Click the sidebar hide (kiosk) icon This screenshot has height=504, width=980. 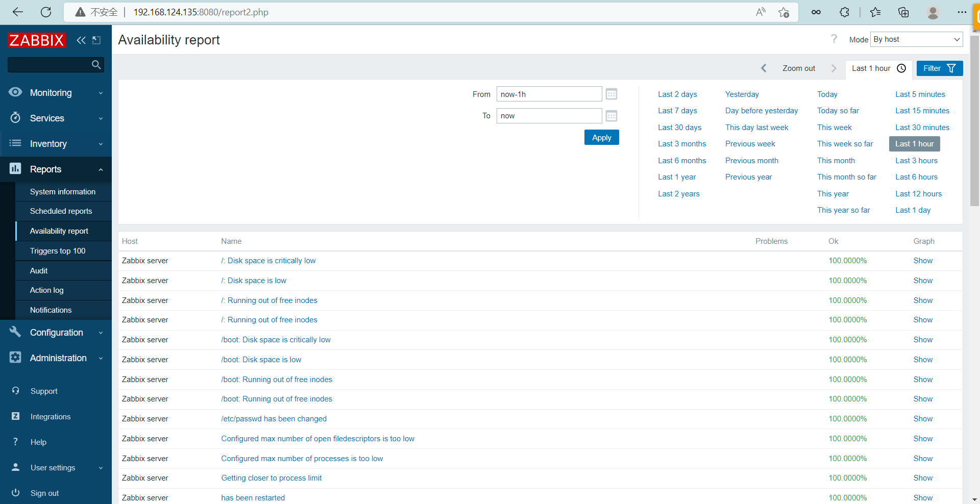coord(96,40)
